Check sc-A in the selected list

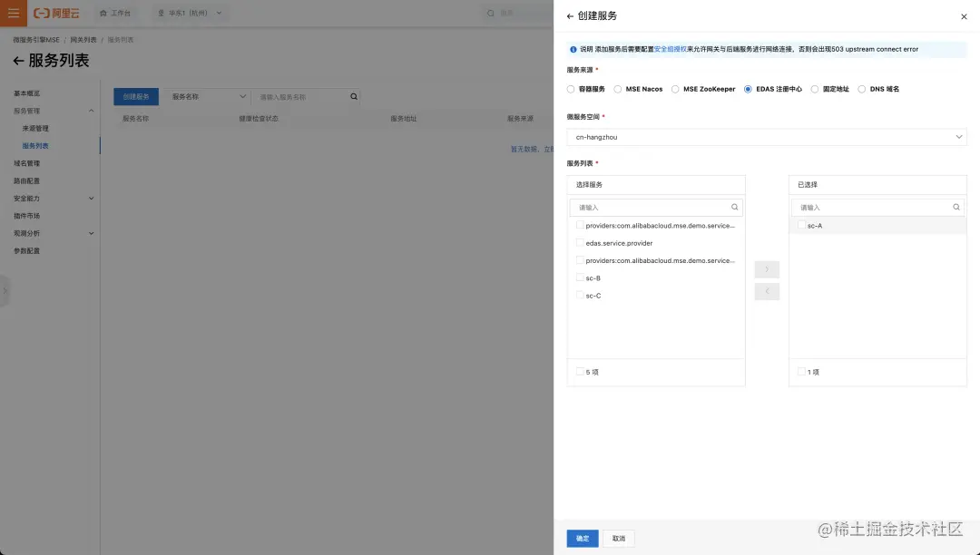802,226
